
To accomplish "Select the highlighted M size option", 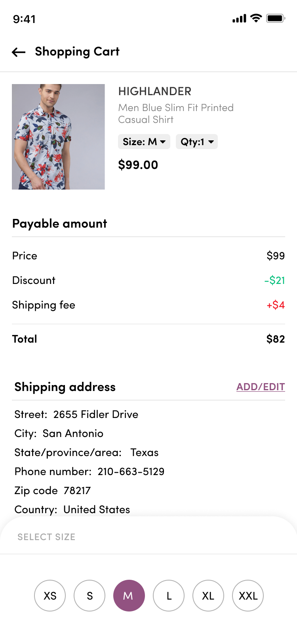I will 129,596.
